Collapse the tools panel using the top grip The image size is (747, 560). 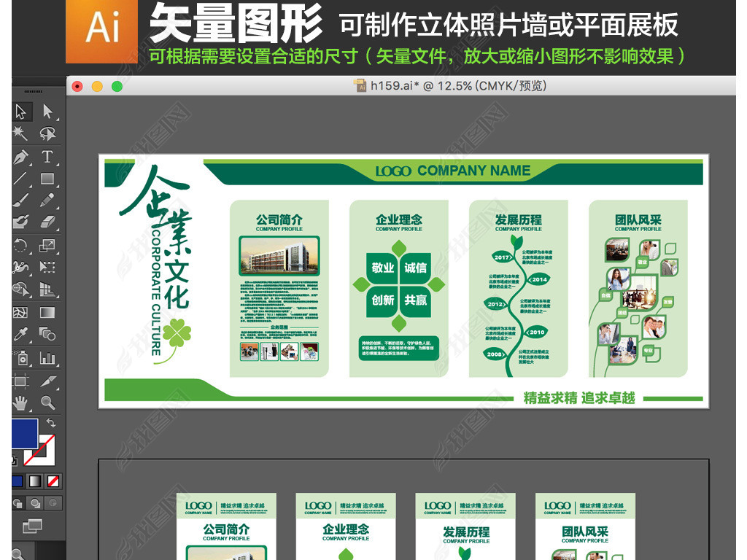pos(33,91)
